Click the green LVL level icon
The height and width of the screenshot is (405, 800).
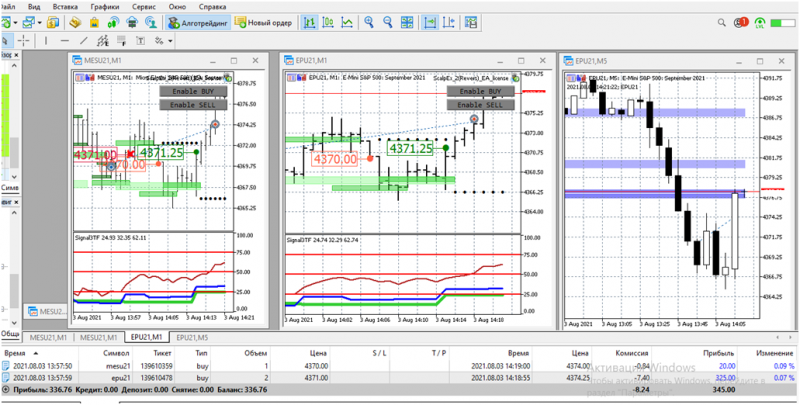760,23
